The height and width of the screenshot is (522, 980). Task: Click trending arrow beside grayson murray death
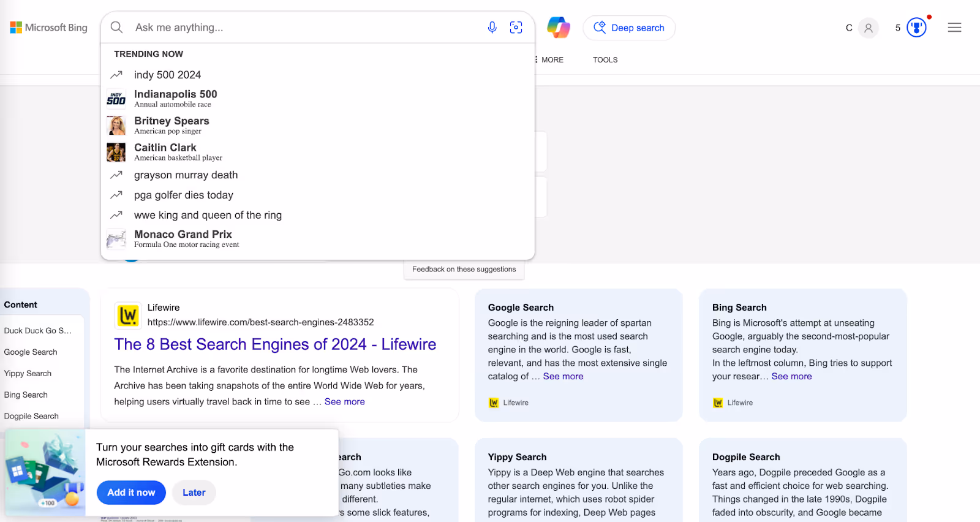click(x=116, y=175)
